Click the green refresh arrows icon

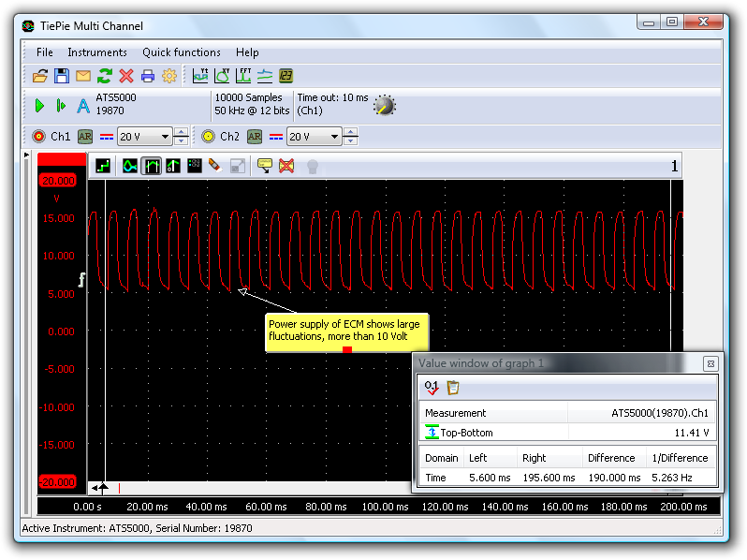tap(105, 76)
